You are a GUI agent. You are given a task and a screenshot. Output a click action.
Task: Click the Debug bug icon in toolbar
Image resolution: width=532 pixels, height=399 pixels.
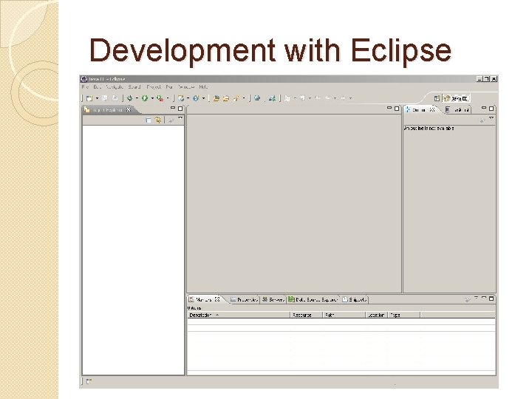(129, 98)
